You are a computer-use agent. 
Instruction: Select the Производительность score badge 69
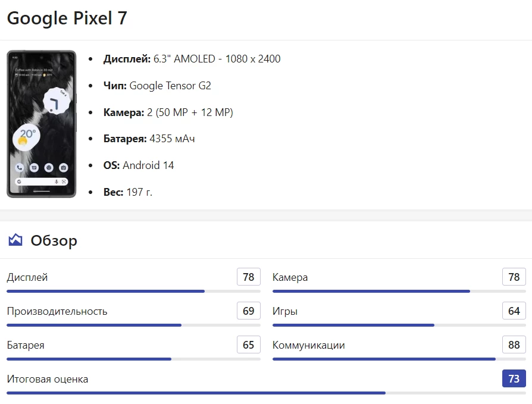[x=249, y=311]
